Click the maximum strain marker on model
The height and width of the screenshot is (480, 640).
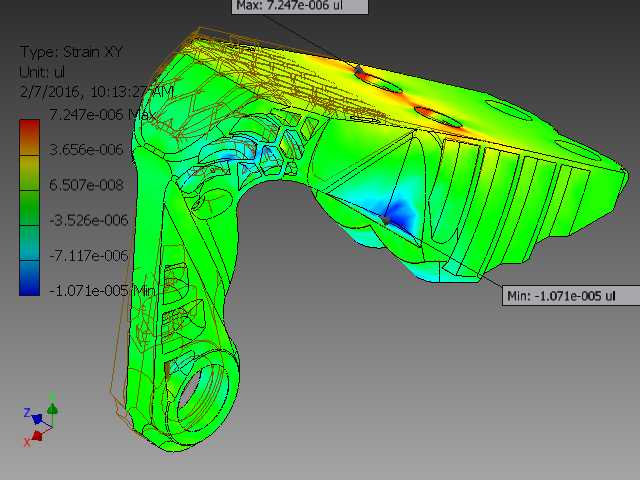359,70
